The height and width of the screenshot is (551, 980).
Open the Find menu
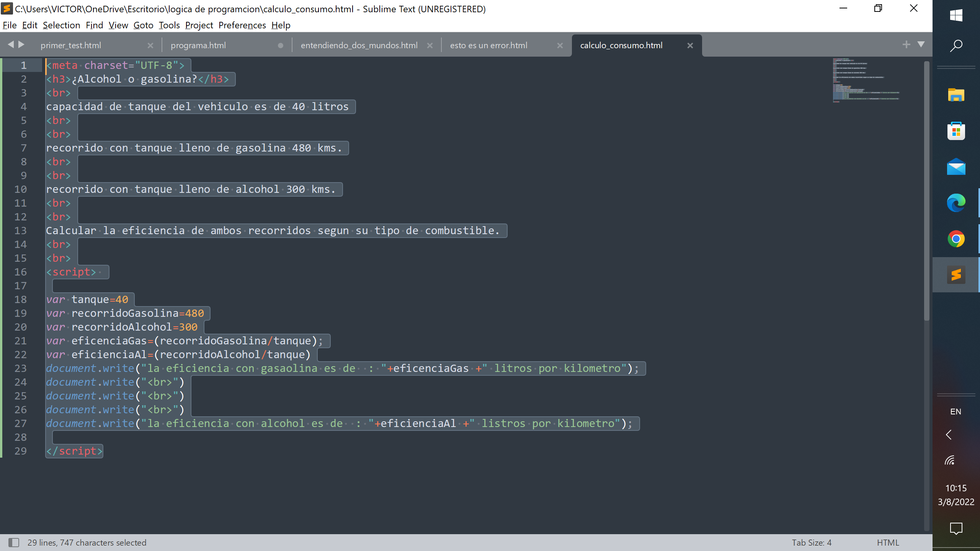click(94, 25)
